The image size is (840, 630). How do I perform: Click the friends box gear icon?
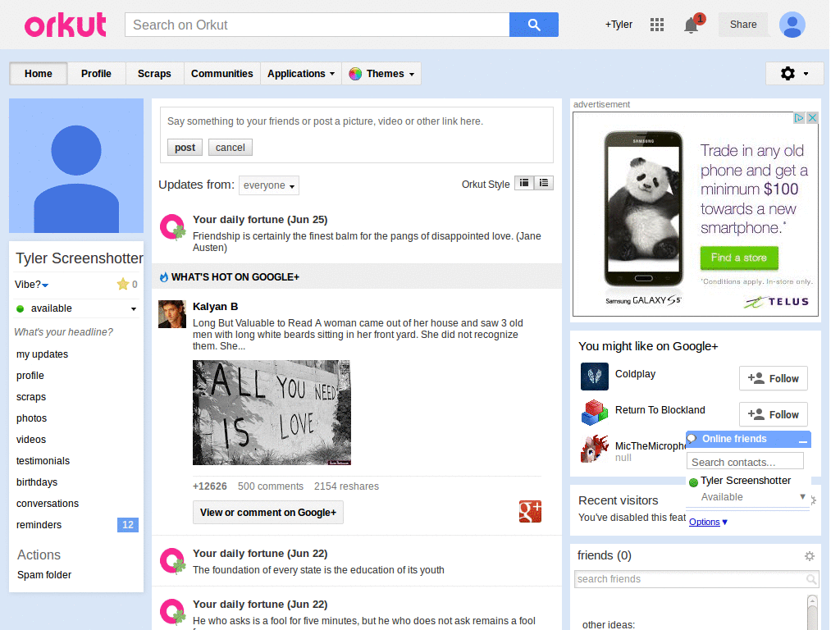810,556
